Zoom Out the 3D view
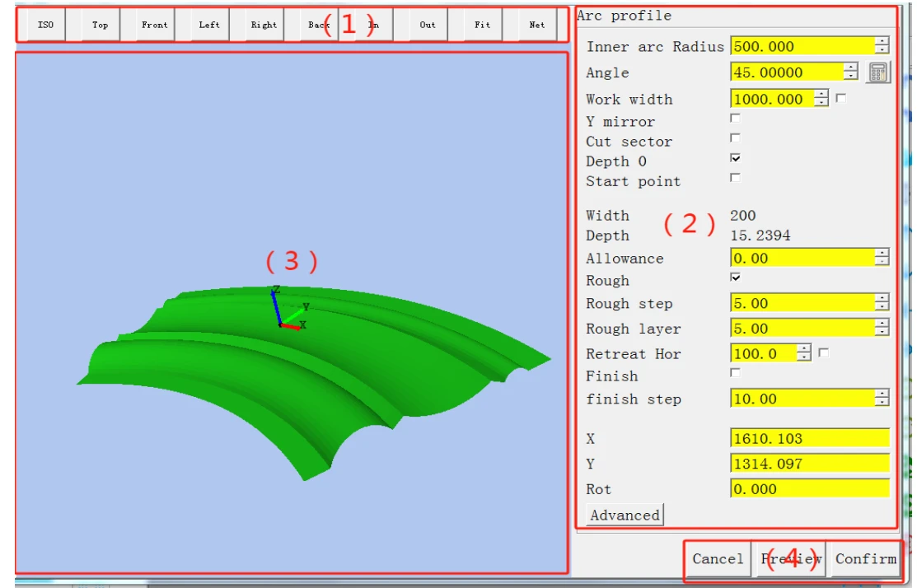Image resolution: width=917 pixels, height=588 pixels. pyautogui.click(x=428, y=25)
